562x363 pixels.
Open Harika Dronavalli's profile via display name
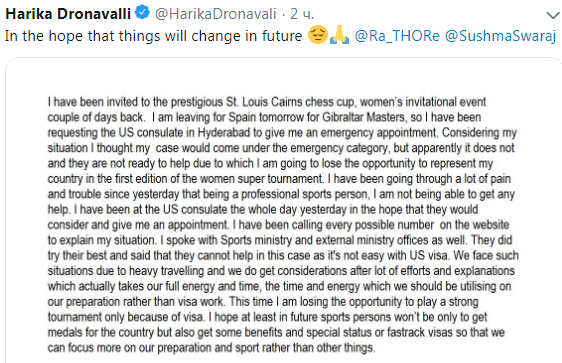[68, 14]
